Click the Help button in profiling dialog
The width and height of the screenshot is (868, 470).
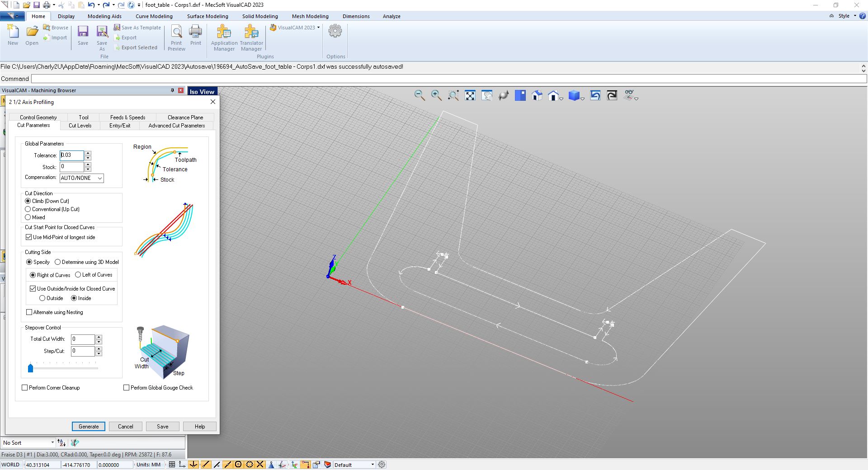point(200,427)
